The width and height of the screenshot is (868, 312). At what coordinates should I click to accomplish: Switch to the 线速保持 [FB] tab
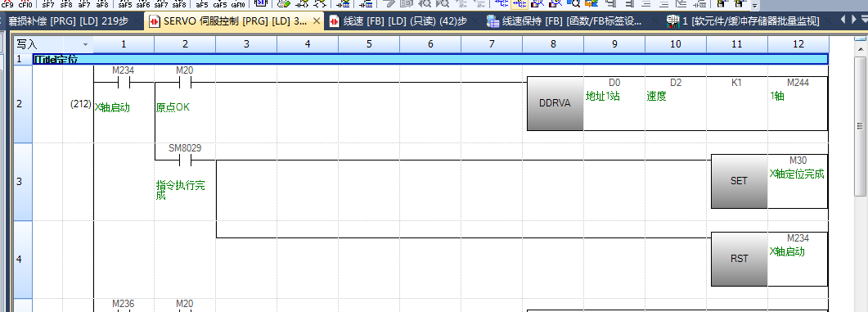click(x=564, y=21)
